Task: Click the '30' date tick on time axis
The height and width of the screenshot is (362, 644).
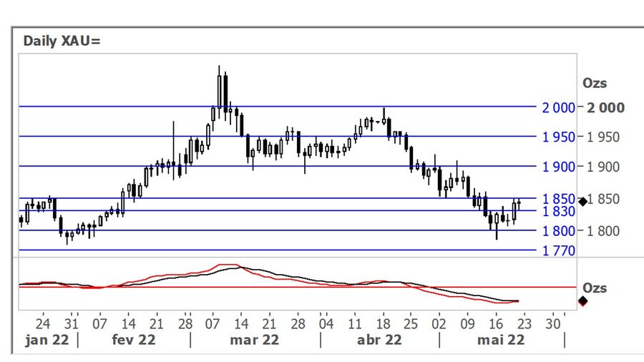Action: click(x=553, y=324)
